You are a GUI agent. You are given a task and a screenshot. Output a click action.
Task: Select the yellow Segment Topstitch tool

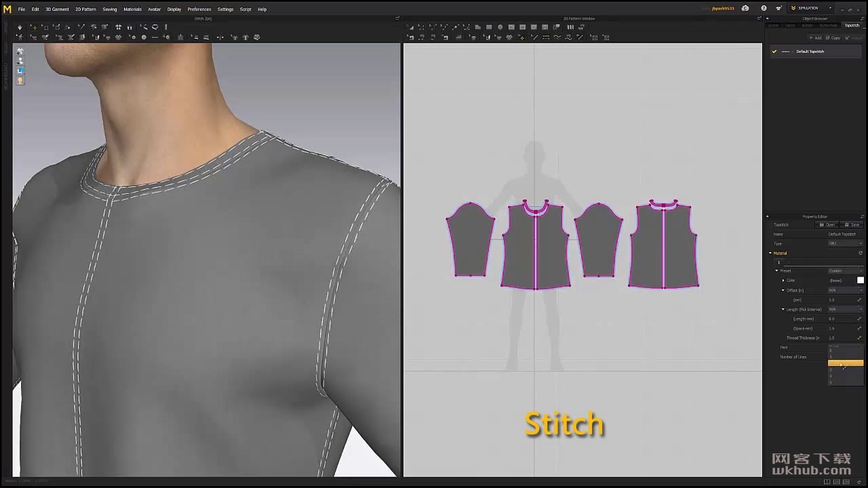tap(546, 37)
